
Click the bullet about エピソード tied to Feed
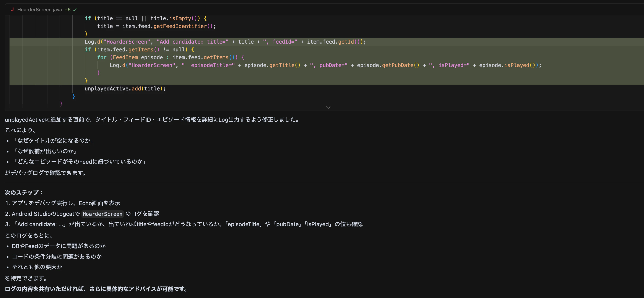tap(80, 162)
